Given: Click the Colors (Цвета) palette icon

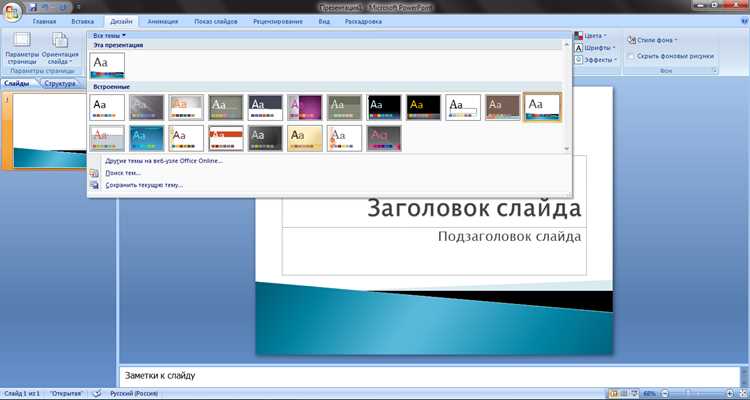Looking at the screenshot, I should [579, 36].
